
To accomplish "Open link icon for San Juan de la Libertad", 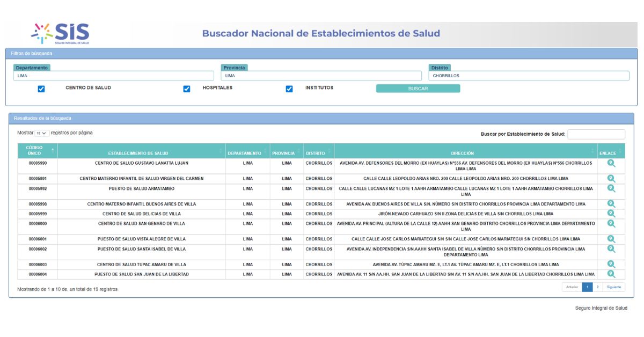I will (x=611, y=274).
